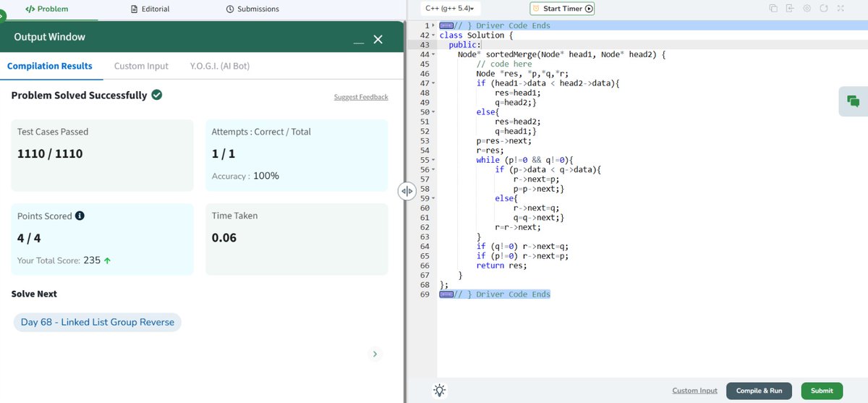Click the 'Problem Solved Successfully' heading

point(79,95)
